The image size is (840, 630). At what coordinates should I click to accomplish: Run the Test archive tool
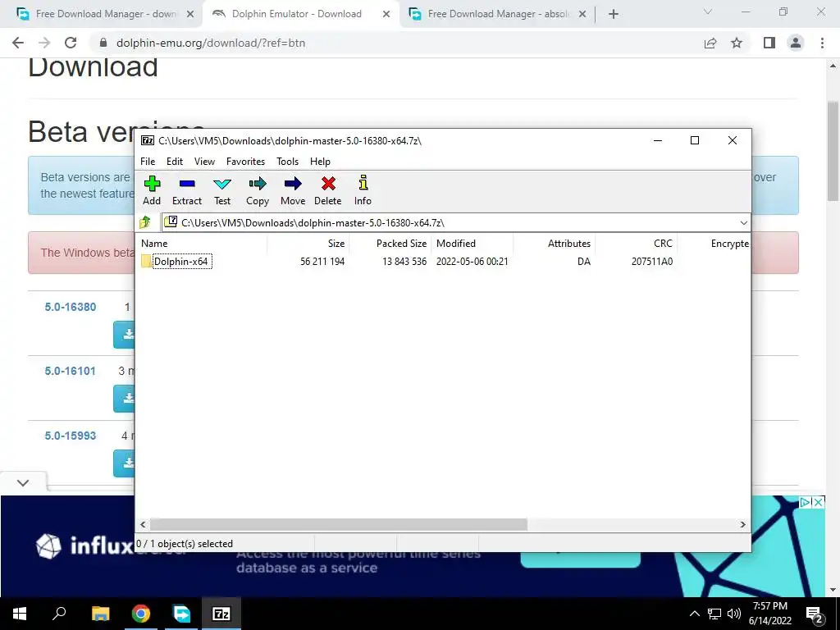[x=222, y=190]
